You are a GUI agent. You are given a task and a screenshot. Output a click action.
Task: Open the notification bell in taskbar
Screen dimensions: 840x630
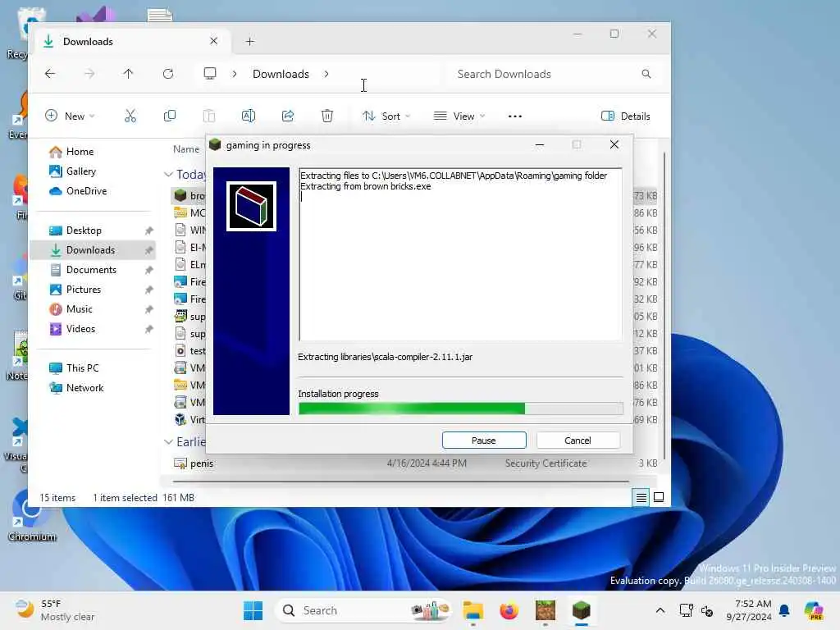tap(784, 610)
